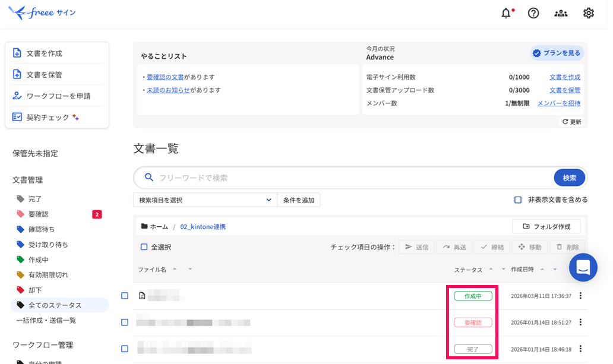Sort 作成日時 column descending arrow
Viewport: 613px width, 364px height.
[x=555, y=269]
